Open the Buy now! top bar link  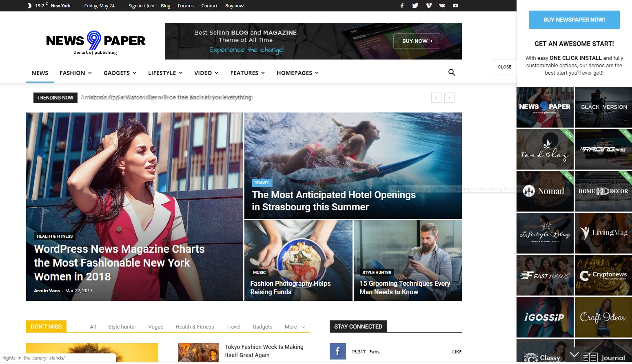pyautogui.click(x=235, y=6)
